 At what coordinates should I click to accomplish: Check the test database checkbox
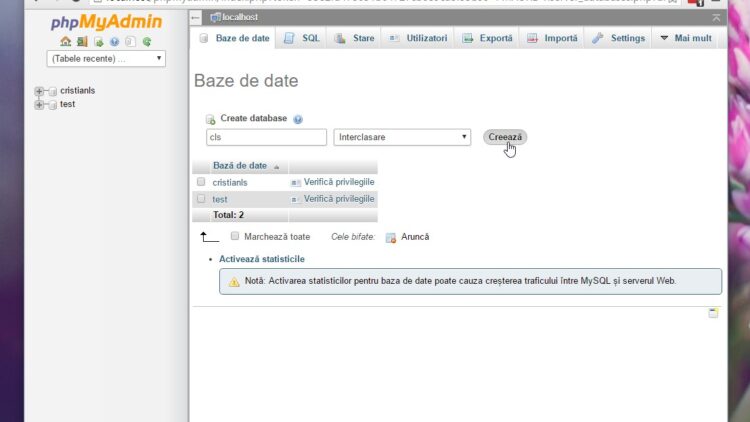click(x=201, y=199)
